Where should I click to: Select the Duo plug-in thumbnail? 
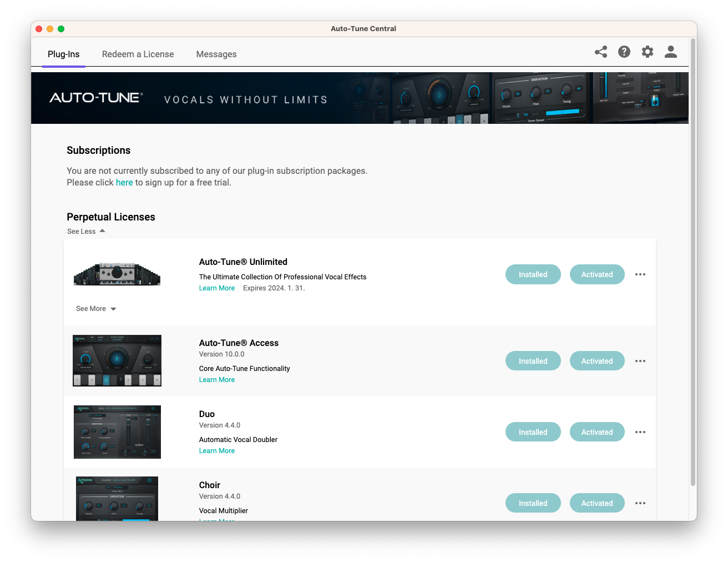[x=117, y=432]
